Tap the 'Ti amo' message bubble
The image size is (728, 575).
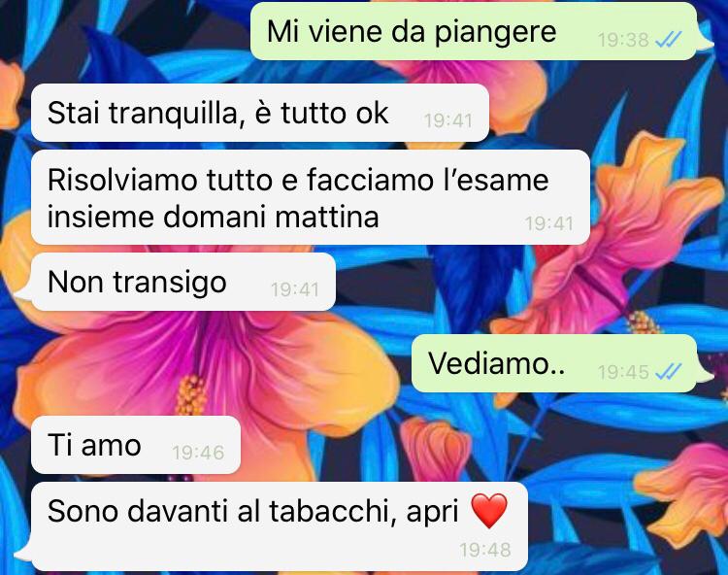[x=136, y=445]
